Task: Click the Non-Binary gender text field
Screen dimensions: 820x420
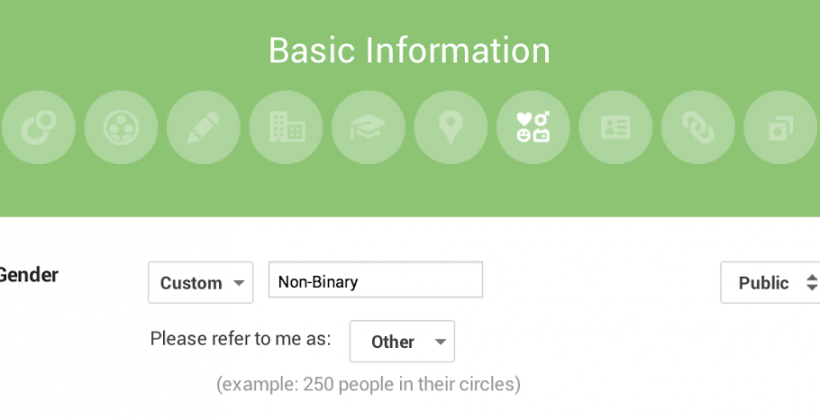Action: [375, 281]
